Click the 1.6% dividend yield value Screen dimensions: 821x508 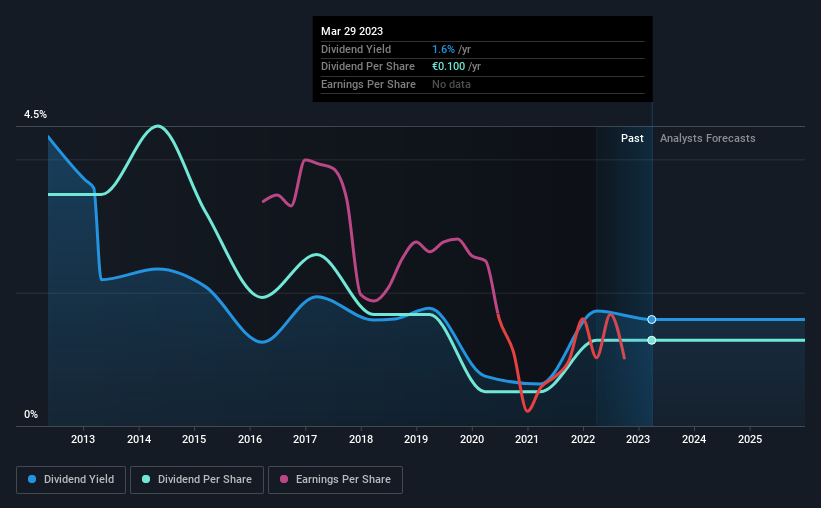pos(443,49)
